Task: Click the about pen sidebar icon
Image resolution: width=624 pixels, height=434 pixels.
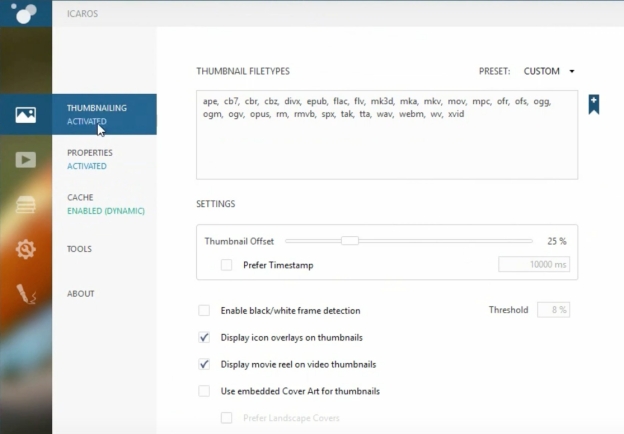Action: [x=26, y=294]
